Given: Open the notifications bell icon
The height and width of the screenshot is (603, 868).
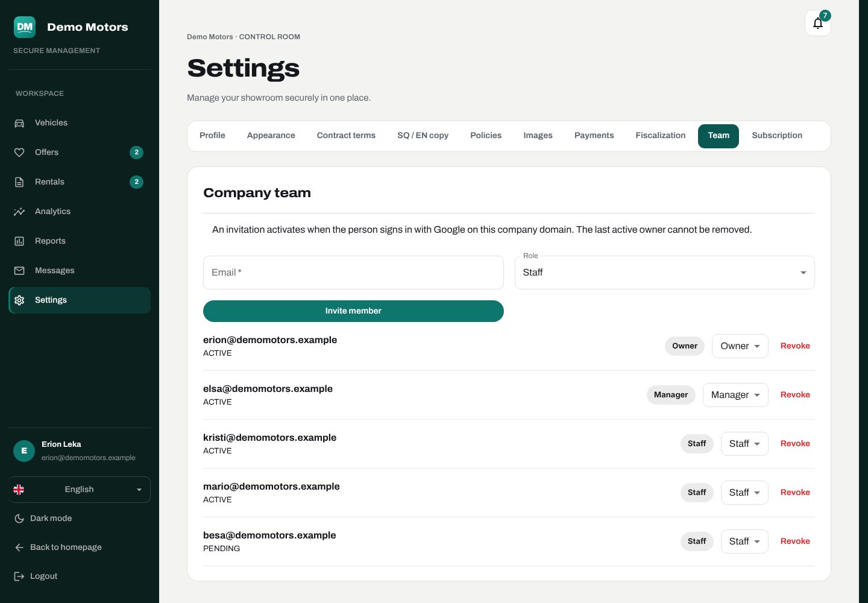Looking at the screenshot, I should 817,23.
